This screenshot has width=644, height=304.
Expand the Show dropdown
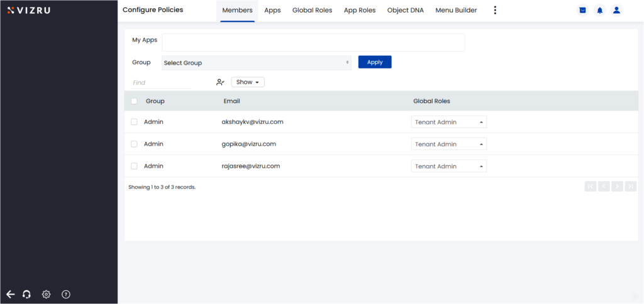pos(248,82)
